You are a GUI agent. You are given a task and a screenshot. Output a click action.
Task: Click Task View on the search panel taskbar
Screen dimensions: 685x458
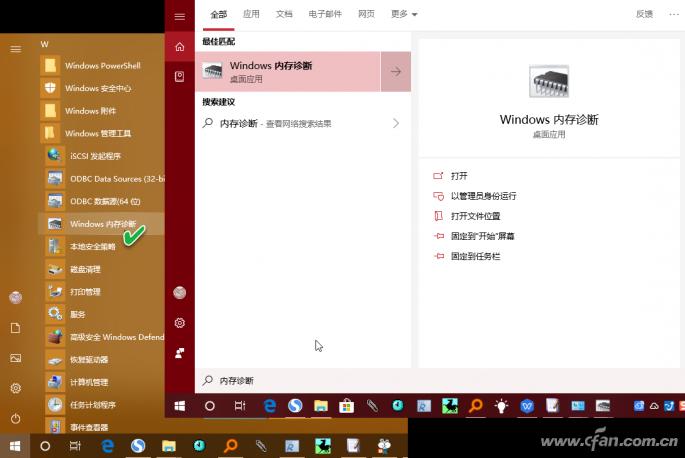[x=240, y=406]
